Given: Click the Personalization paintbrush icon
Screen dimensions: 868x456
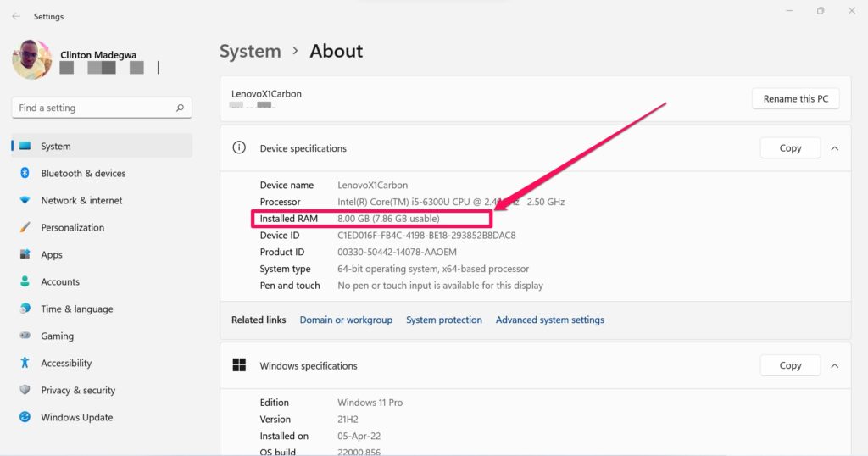Looking at the screenshot, I should click(25, 227).
